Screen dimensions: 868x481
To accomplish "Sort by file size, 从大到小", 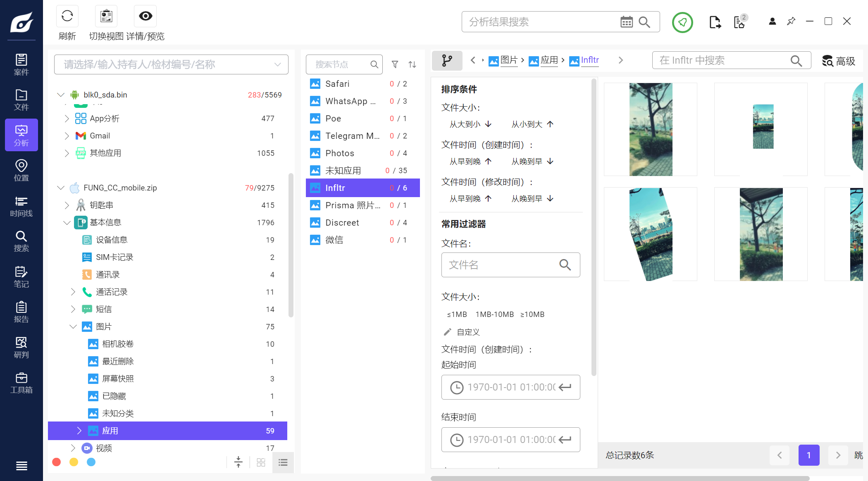I will pos(470,124).
